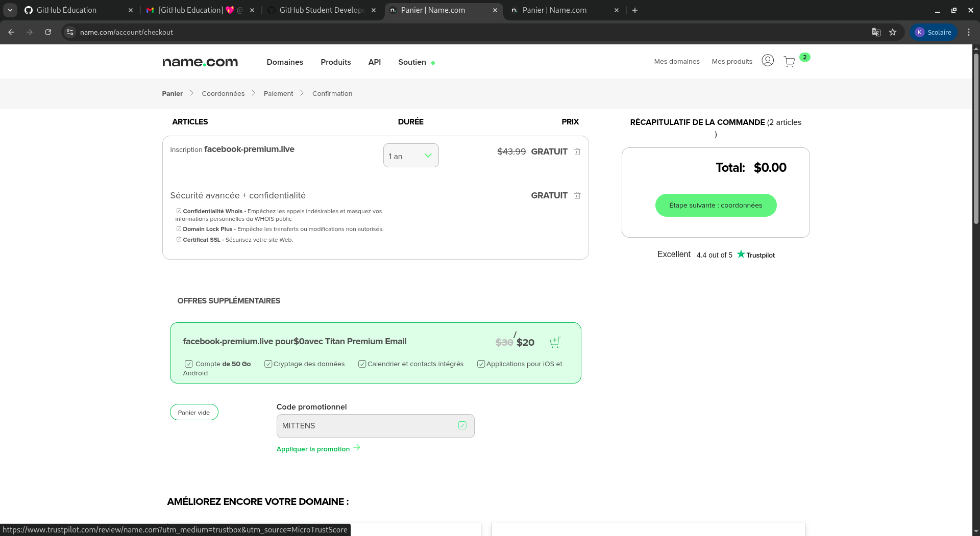Viewport: 980px width, 536px height.
Task: Bookmark this page with star icon
Action: (x=893, y=32)
